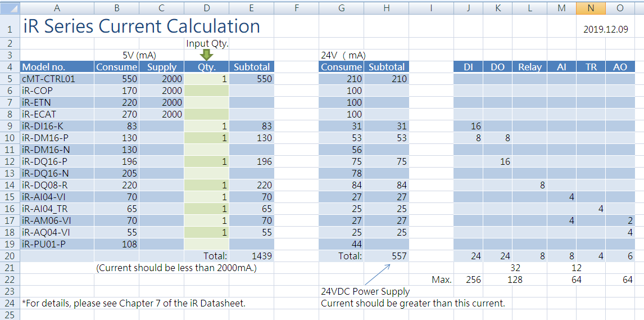644x320 pixels.
Task: Click Qty. input for iR-DQ16-N
Action: pyautogui.click(x=207, y=173)
